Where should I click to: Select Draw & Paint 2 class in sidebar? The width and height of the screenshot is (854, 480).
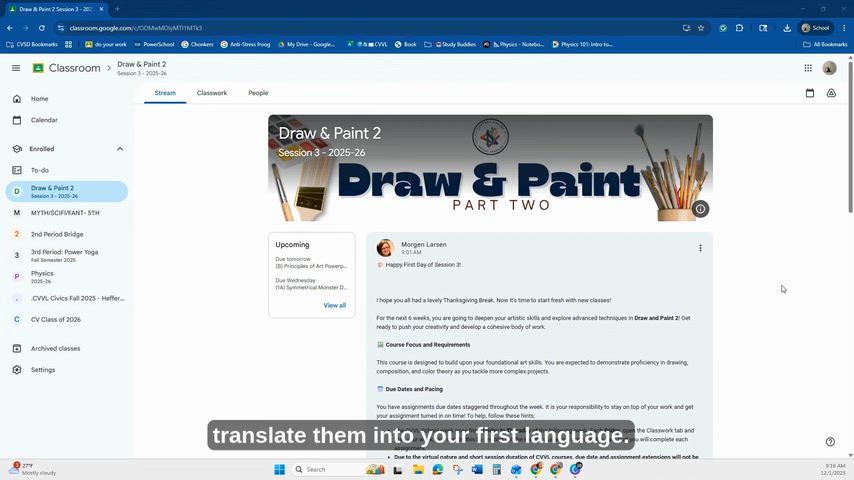tap(66, 192)
